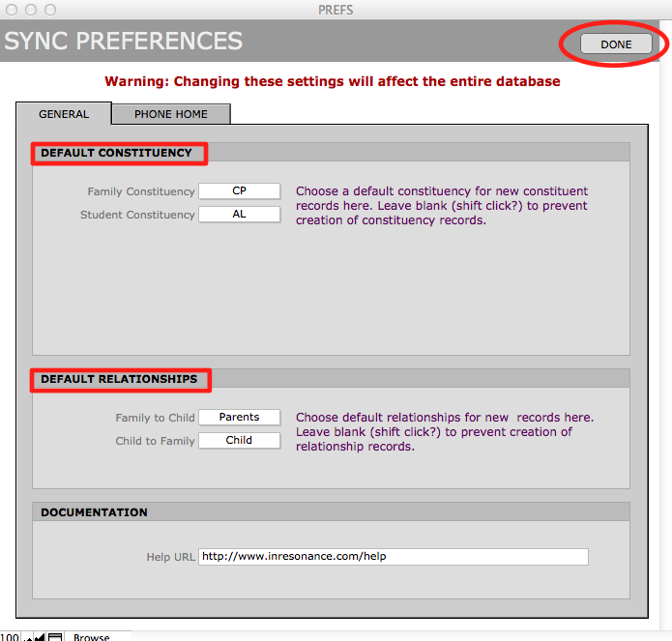Close the PREFS window
Image resolution: width=672 pixels, height=641 pixels.
pyautogui.click(x=12, y=9)
